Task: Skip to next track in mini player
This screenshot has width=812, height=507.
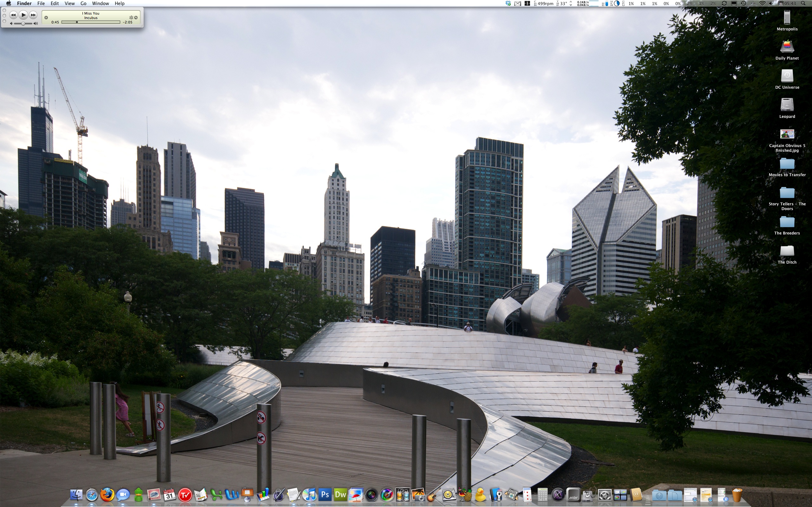Action: point(33,15)
